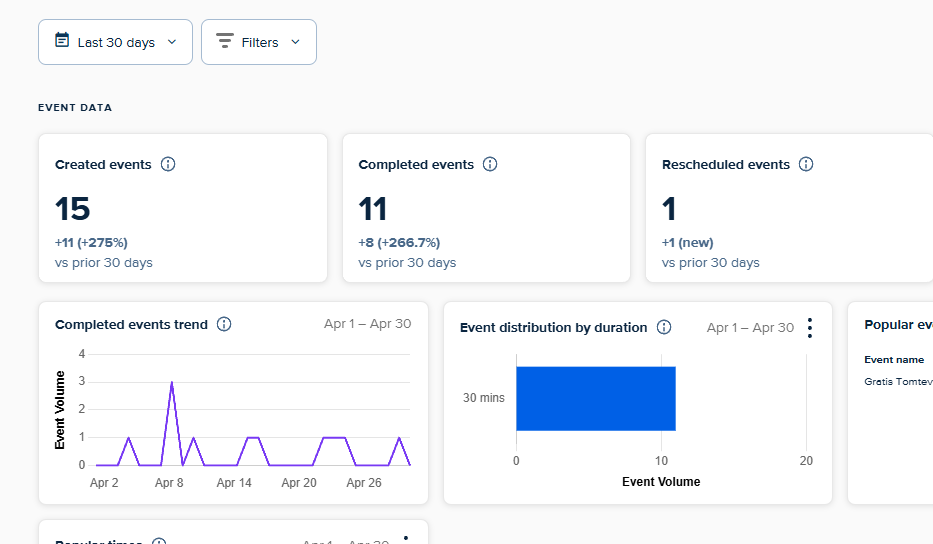933x544 pixels.
Task: Click the +8 (+266.7%) change text
Action: pos(399,243)
